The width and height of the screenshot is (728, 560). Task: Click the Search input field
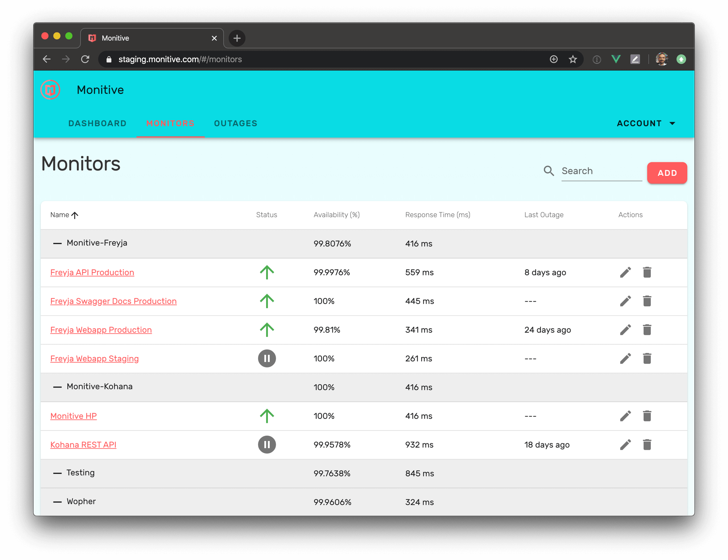tap(601, 171)
